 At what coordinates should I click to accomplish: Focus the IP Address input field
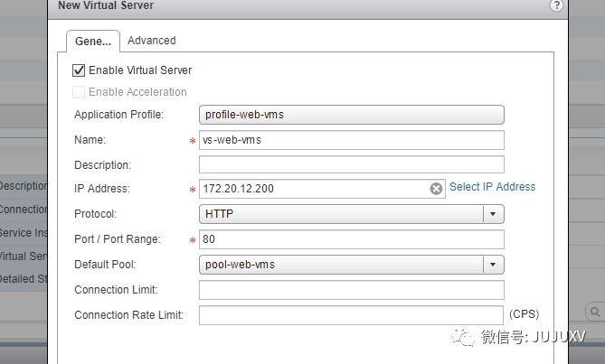(x=314, y=189)
